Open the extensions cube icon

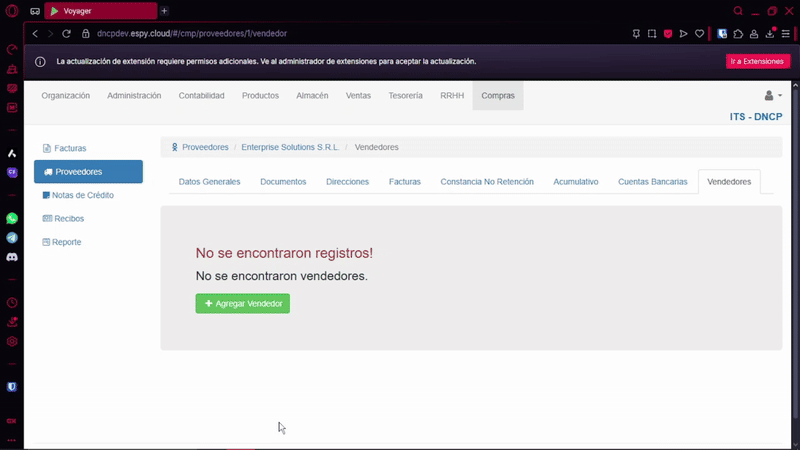click(738, 34)
